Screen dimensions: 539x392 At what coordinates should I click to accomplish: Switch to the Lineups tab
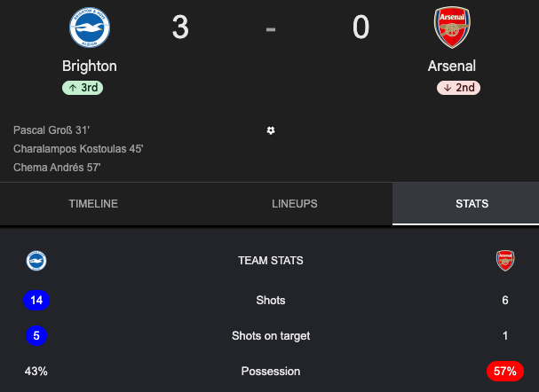[295, 204]
